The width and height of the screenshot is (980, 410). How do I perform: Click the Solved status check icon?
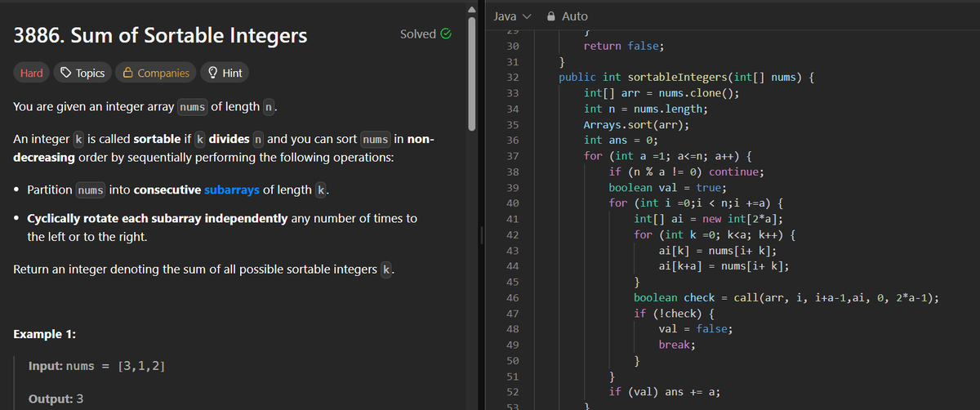(x=446, y=34)
